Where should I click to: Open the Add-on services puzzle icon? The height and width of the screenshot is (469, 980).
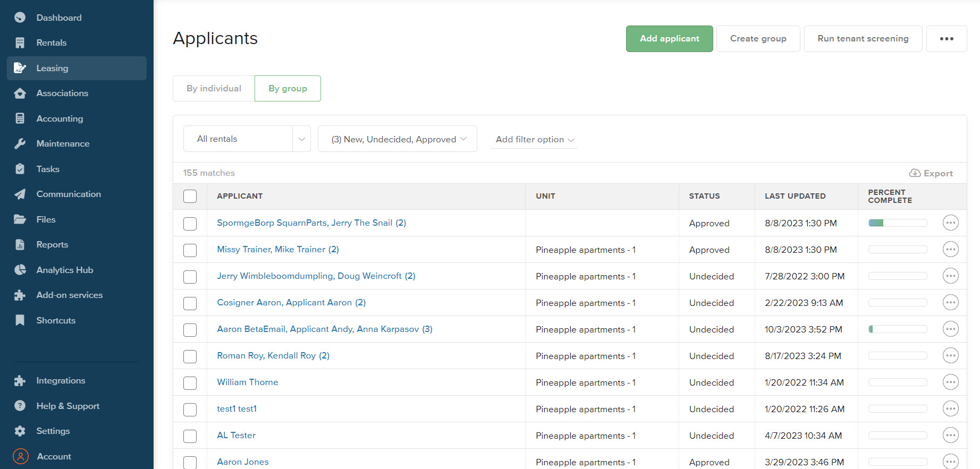tap(20, 295)
